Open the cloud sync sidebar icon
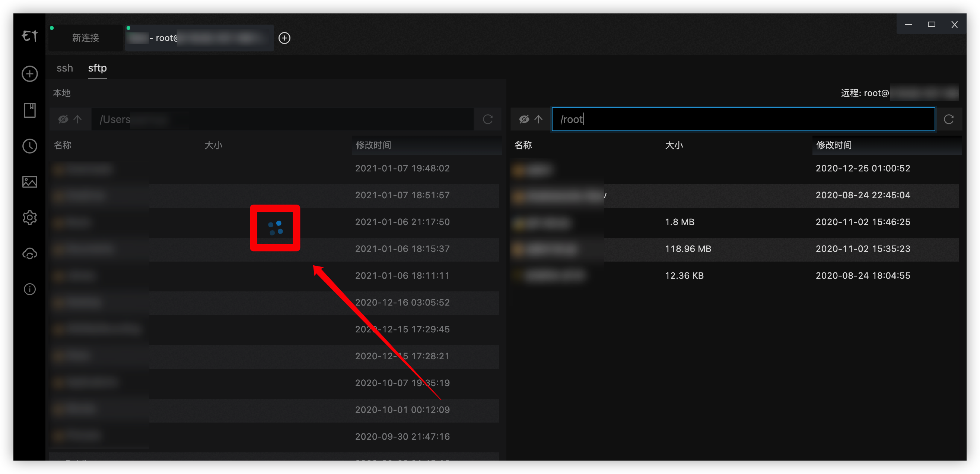 tap(30, 253)
